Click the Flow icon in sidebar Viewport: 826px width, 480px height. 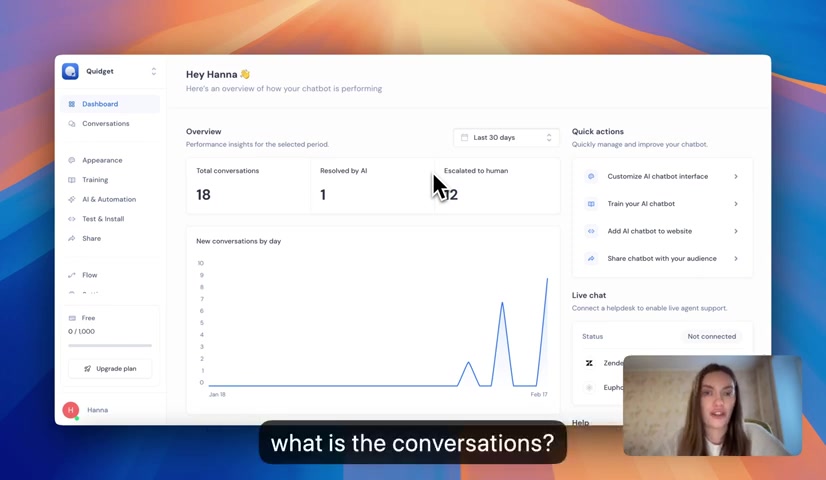(72, 275)
